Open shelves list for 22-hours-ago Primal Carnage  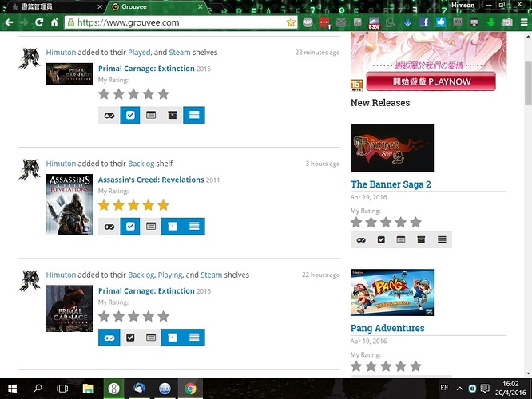click(194, 338)
